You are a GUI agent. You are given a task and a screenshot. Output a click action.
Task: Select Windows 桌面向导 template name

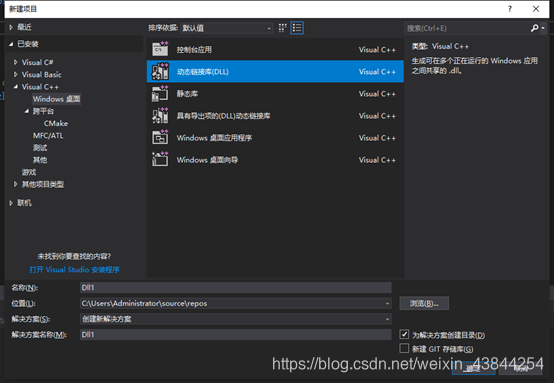pos(207,160)
